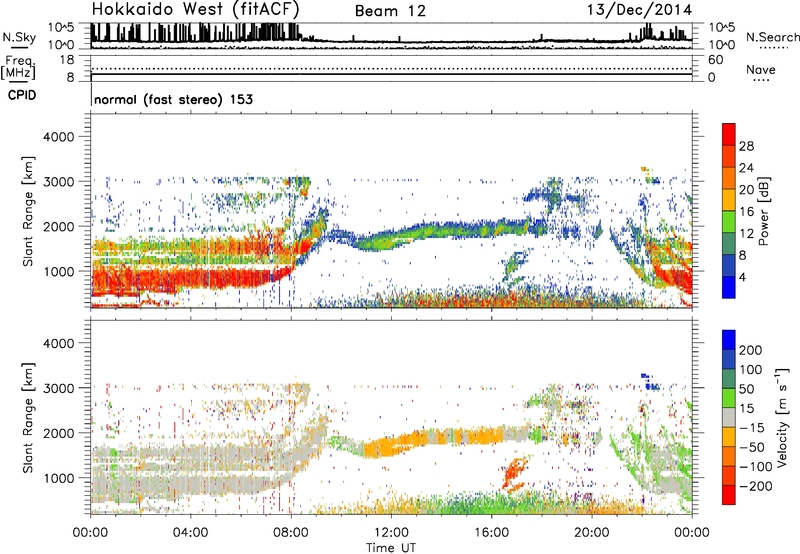Click the Time UT axis label
This screenshot has height=554, width=800.
pyautogui.click(x=391, y=548)
